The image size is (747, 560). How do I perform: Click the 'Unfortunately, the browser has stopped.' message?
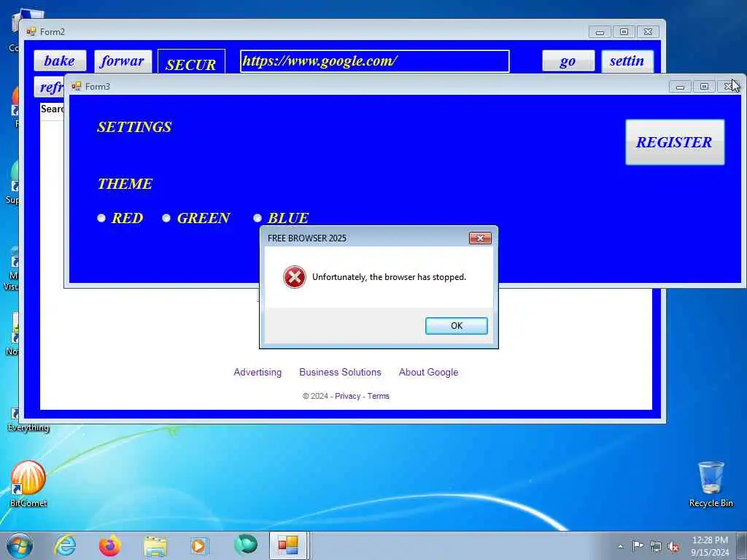click(389, 277)
